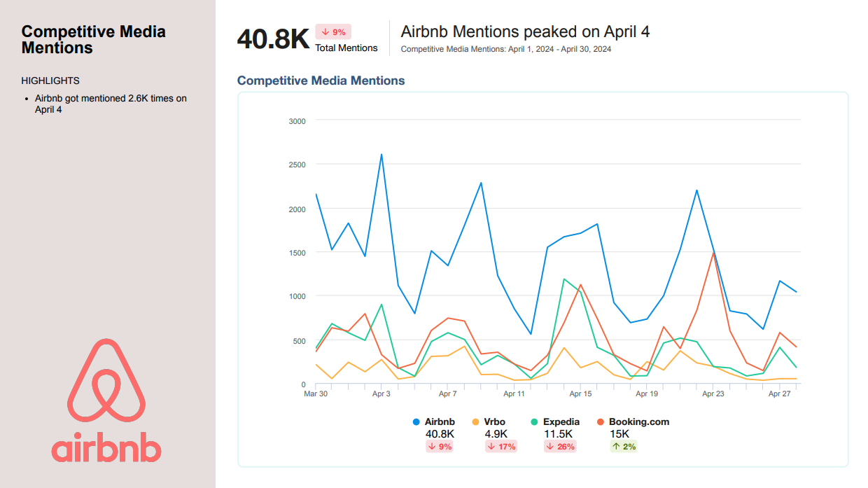Click the Airbnb logo in sidebar
Viewport: 868px width, 488px height.
coord(106,400)
